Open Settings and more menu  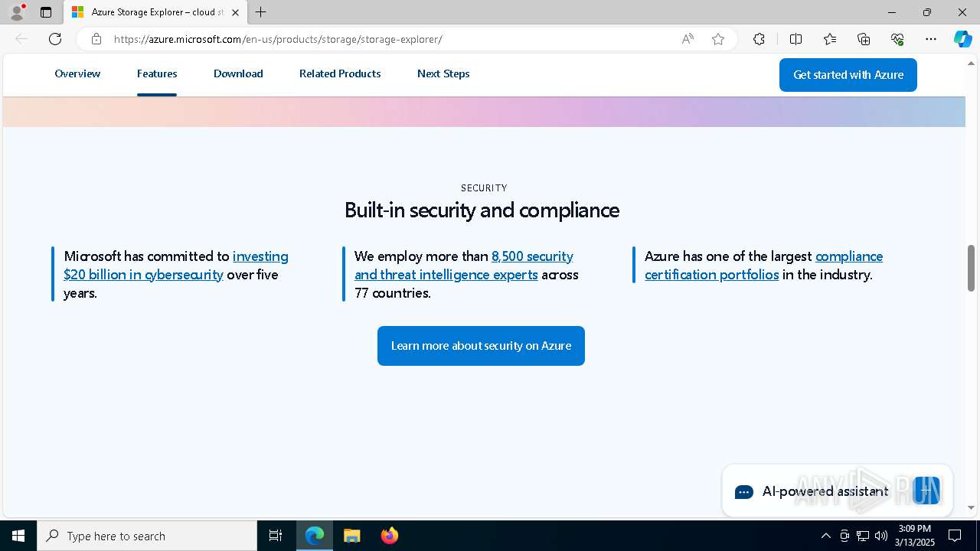coord(931,39)
